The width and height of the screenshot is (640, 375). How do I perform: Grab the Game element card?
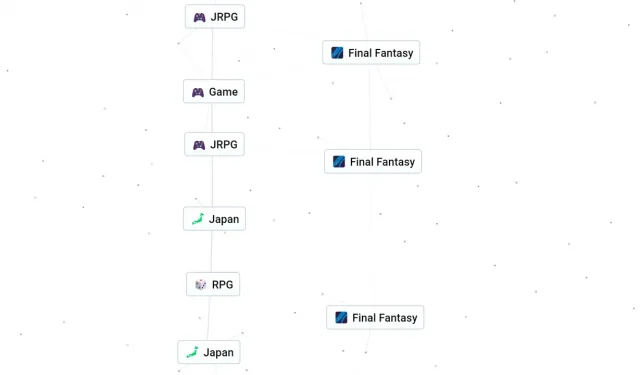pyautogui.click(x=214, y=91)
